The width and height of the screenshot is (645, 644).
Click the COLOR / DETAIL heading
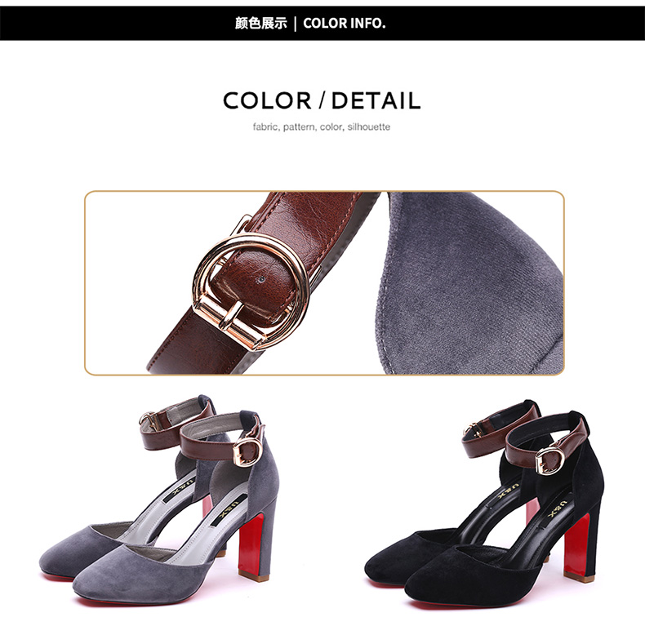coord(322,100)
